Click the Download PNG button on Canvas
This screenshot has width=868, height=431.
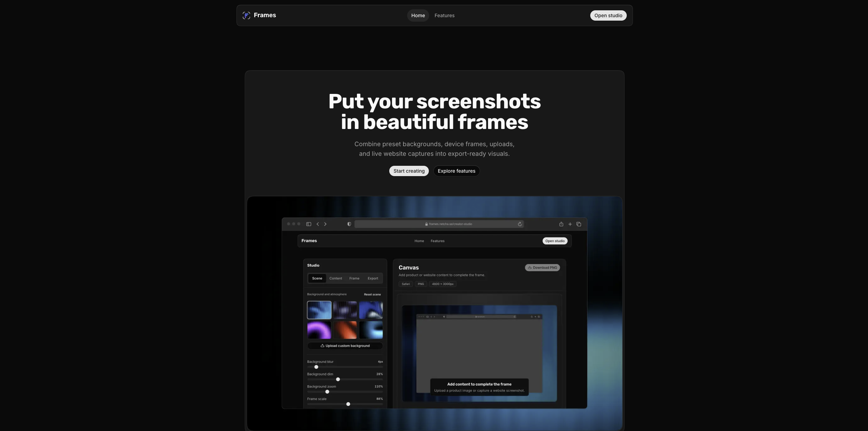tap(542, 268)
